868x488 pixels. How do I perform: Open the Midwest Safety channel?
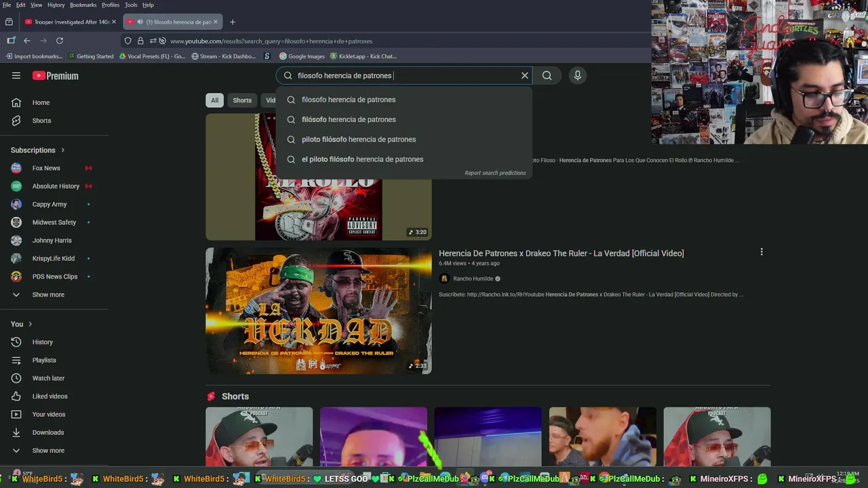point(54,222)
